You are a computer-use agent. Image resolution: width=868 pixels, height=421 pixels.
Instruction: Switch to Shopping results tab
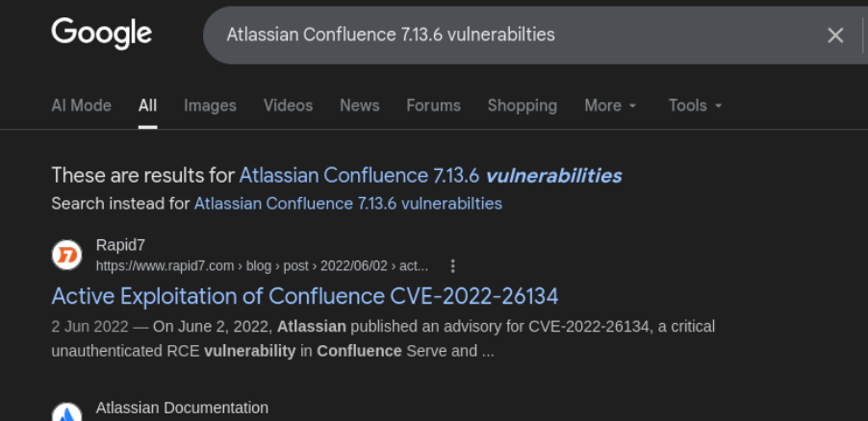pos(522,106)
